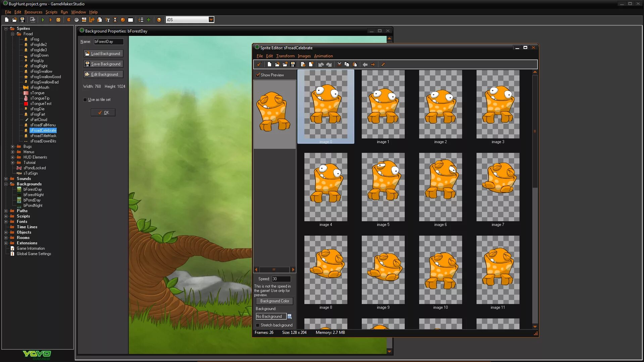The width and height of the screenshot is (644, 362).
Task: Open the Animation menu in Sprite Editor
Action: tap(323, 56)
